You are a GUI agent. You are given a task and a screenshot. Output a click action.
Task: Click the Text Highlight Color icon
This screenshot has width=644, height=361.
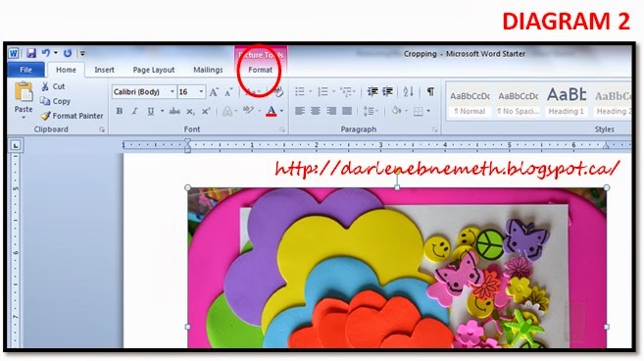(x=248, y=110)
